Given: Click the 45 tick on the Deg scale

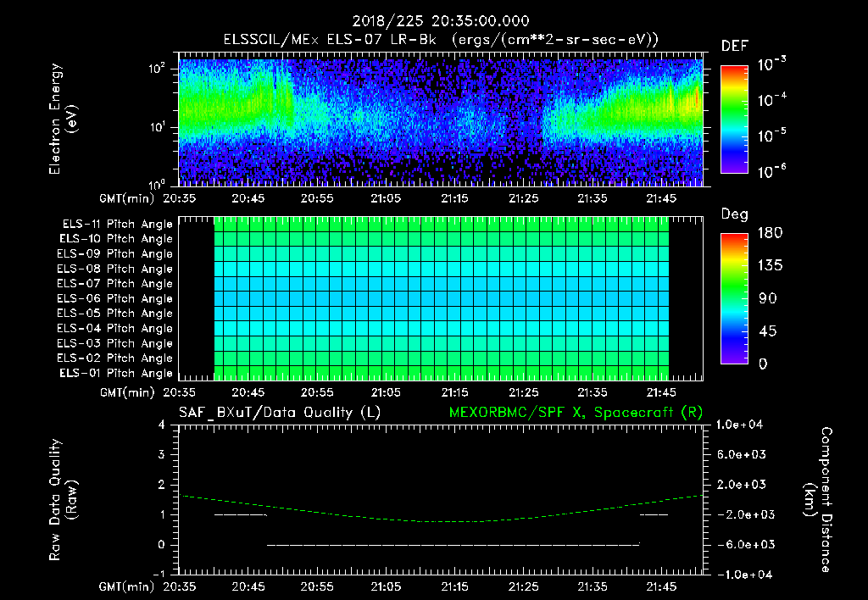Looking at the screenshot, I should pos(768,331).
